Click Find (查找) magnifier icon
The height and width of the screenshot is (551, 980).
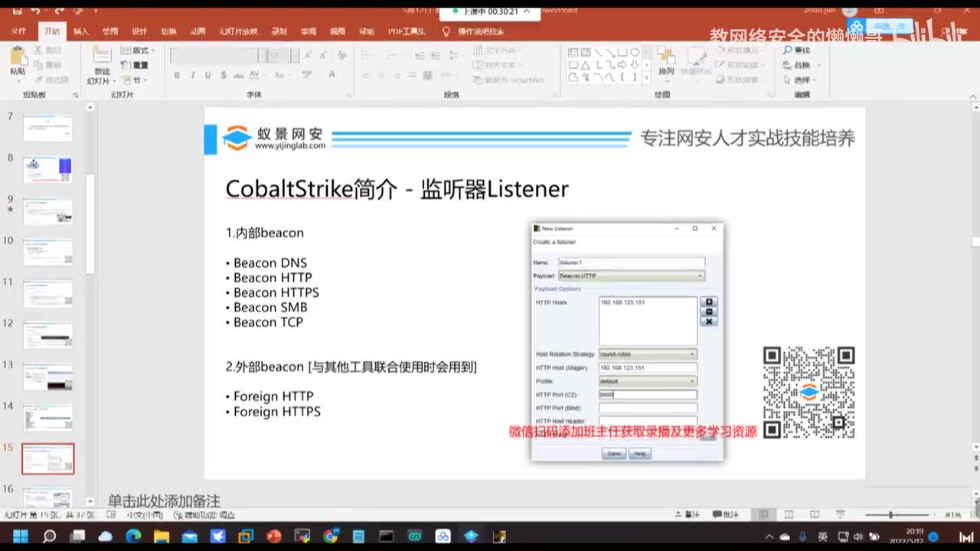tap(788, 51)
